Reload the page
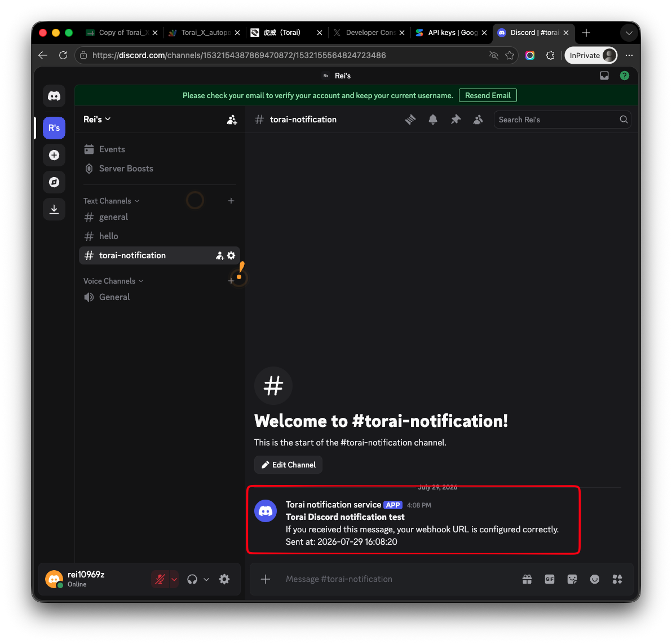 pyautogui.click(x=63, y=55)
